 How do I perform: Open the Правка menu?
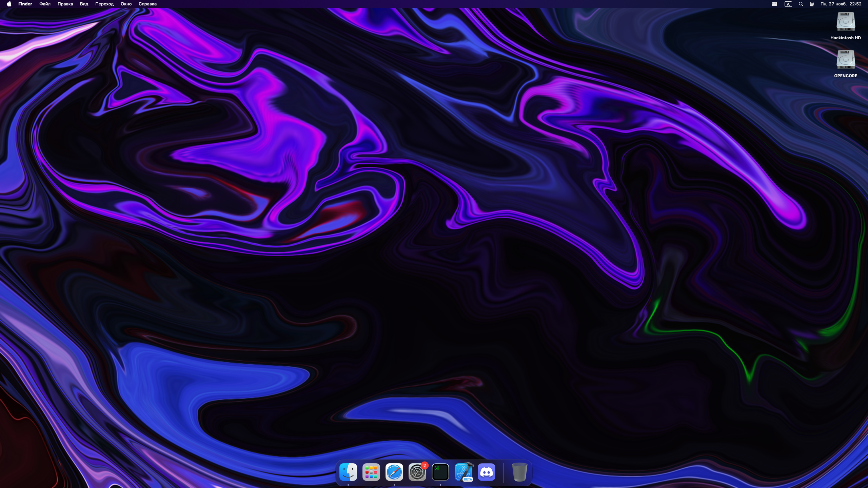tap(65, 4)
